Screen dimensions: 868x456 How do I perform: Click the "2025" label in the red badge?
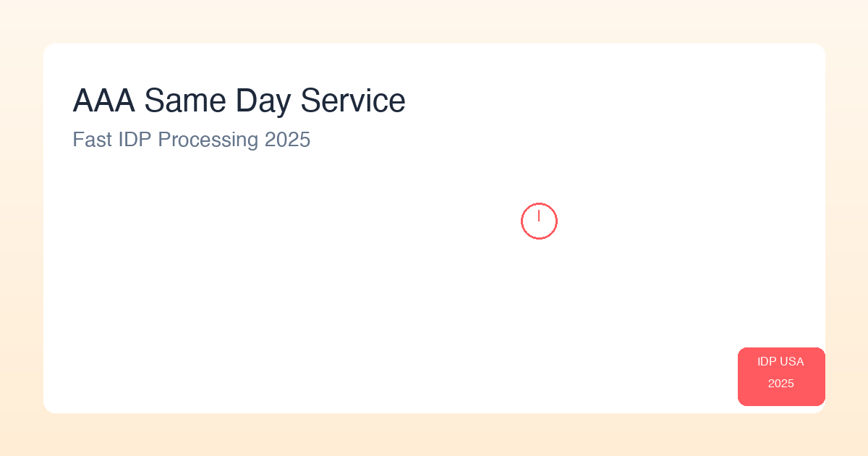(781, 384)
